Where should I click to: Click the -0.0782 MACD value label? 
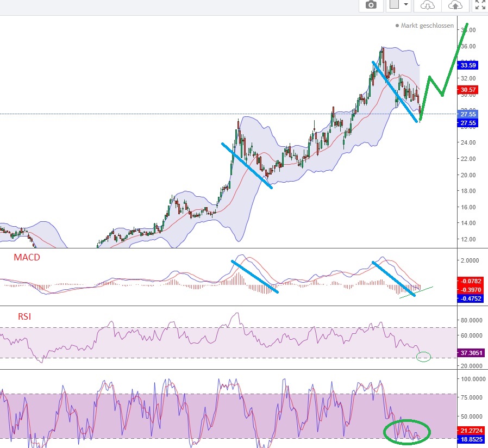[471, 281]
